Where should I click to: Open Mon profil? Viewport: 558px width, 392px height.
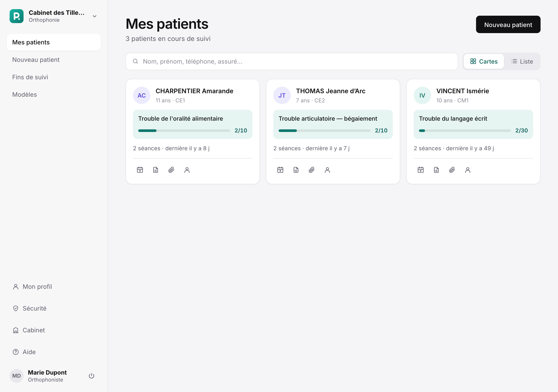54,287
